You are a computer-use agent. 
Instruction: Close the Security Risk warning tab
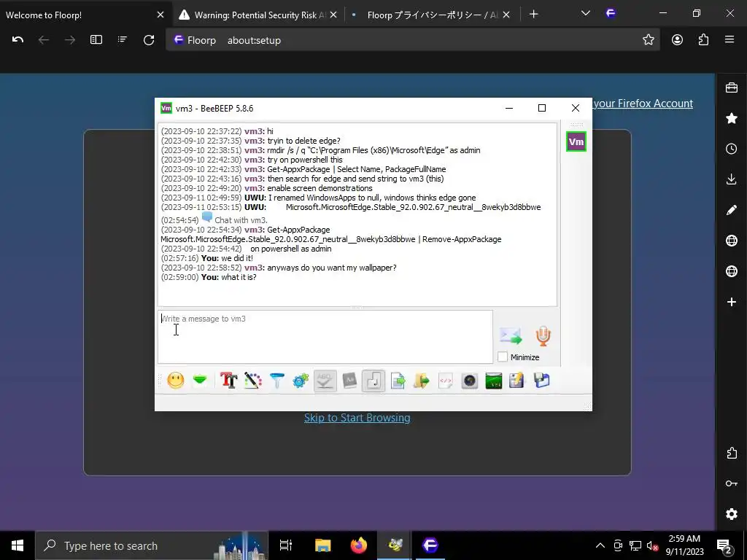[x=333, y=15]
